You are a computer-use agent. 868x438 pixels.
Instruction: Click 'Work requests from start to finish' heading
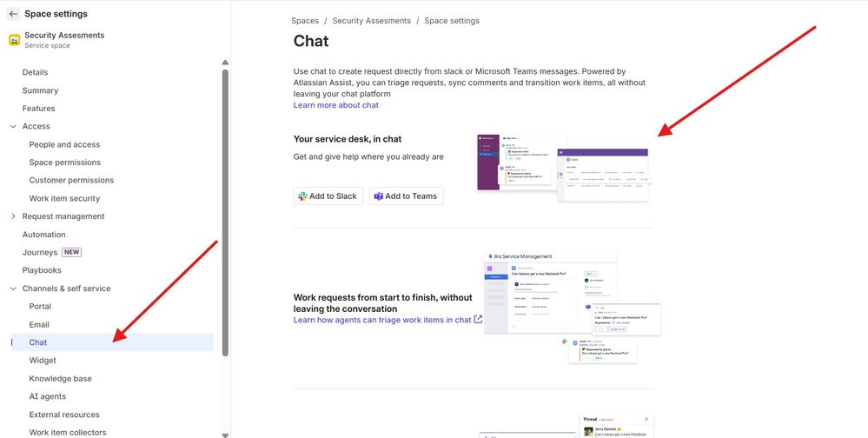click(x=383, y=303)
